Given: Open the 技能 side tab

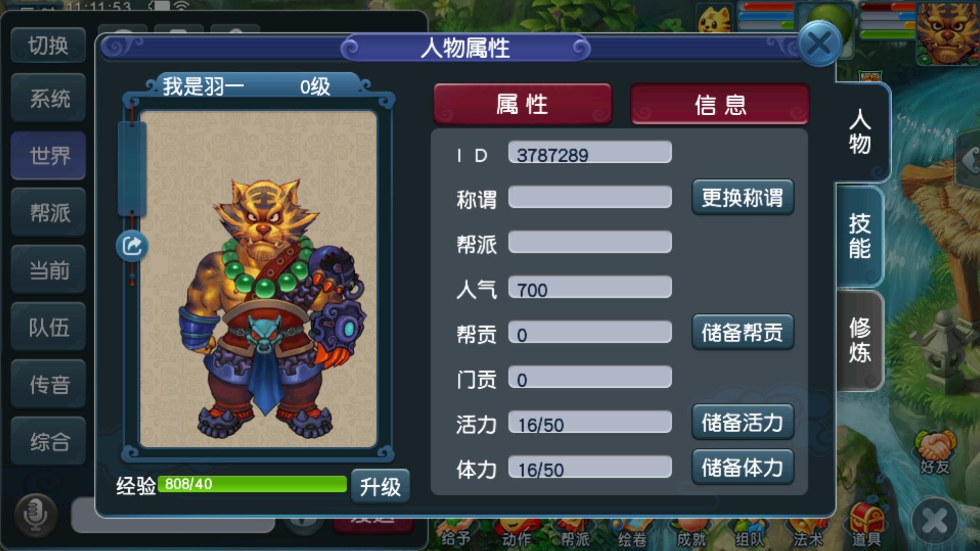Looking at the screenshot, I should (x=860, y=237).
